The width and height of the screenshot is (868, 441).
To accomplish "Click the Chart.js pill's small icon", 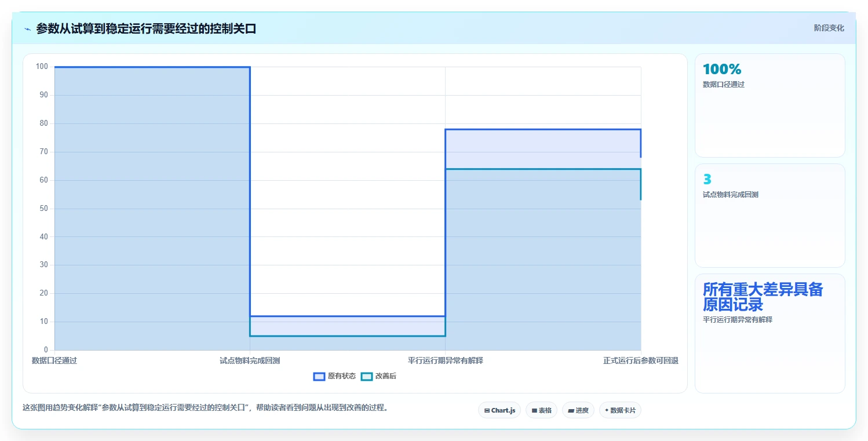I will 487,410.
